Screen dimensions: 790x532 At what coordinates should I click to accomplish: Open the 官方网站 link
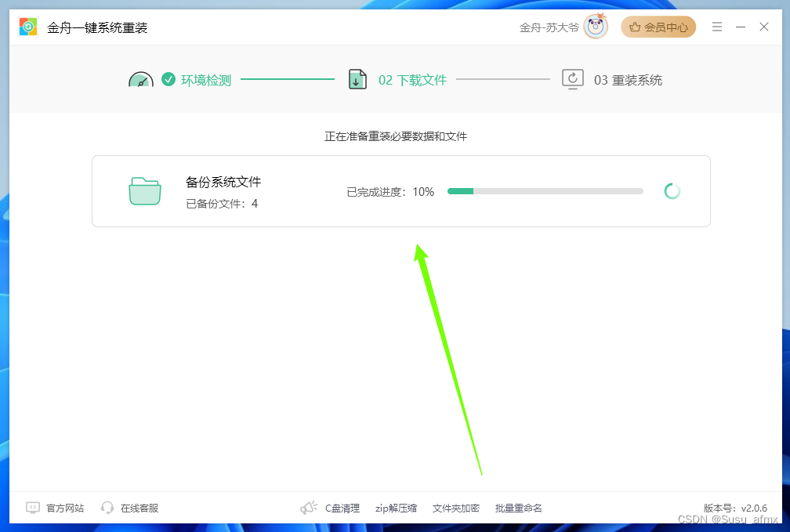pyautogui.click(x=65, y=508)
